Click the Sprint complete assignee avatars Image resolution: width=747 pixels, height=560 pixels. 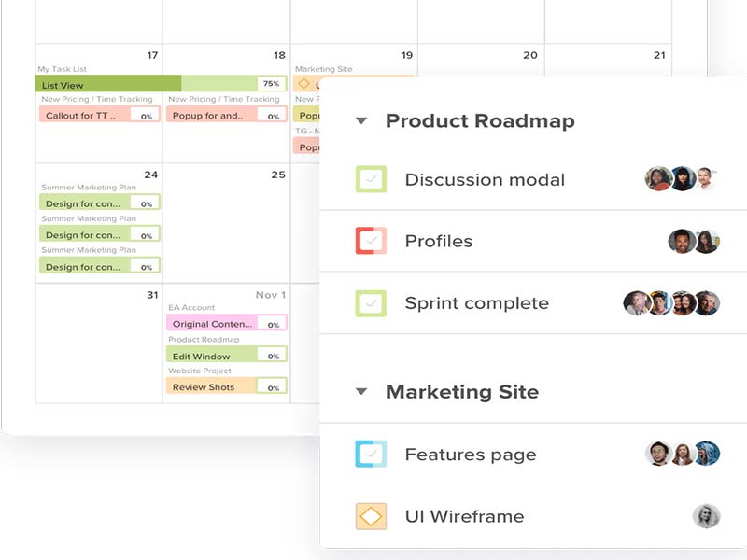click(x=672, y=303)
